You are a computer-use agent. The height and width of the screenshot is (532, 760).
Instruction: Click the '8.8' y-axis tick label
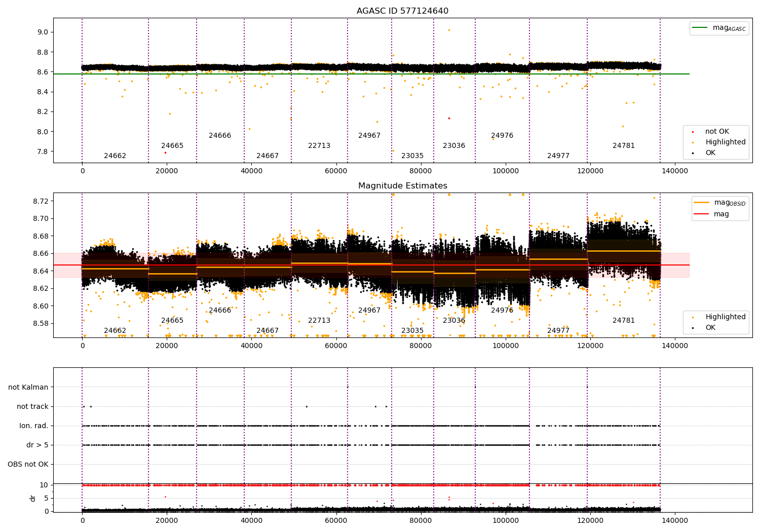43,52
